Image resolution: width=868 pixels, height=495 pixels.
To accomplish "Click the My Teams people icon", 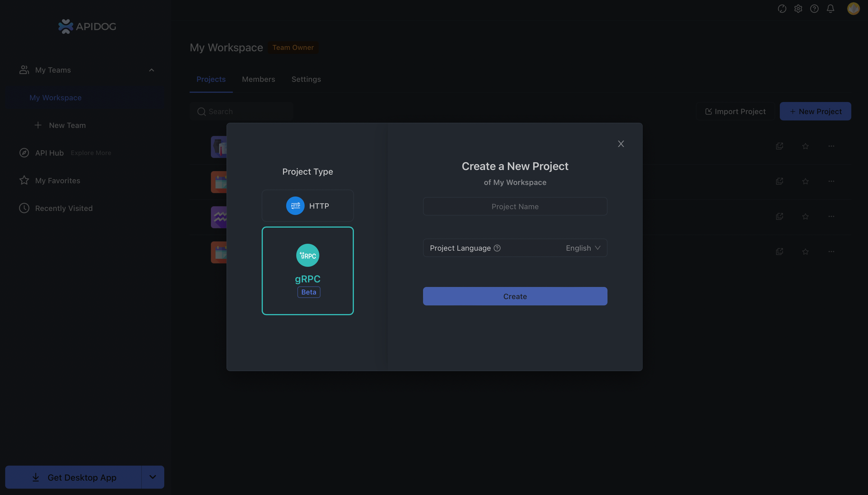I will [24, 70].
